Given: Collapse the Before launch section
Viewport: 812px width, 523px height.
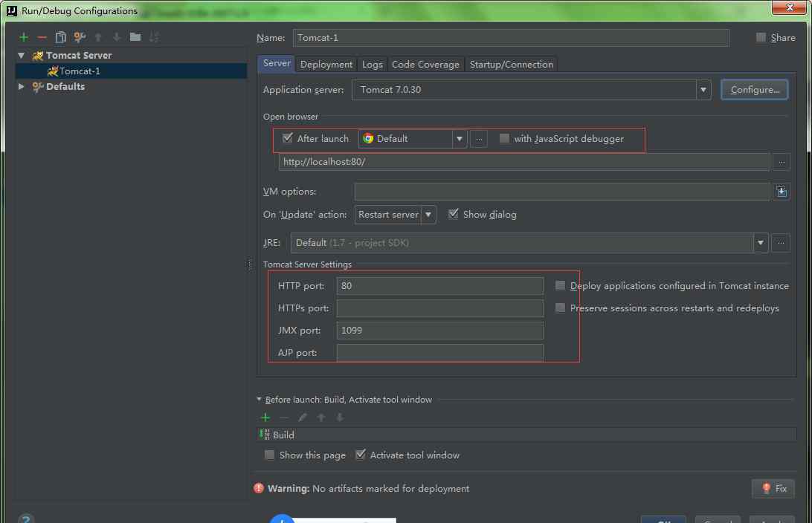Looking at the screenshot, I should pos(259,400).
